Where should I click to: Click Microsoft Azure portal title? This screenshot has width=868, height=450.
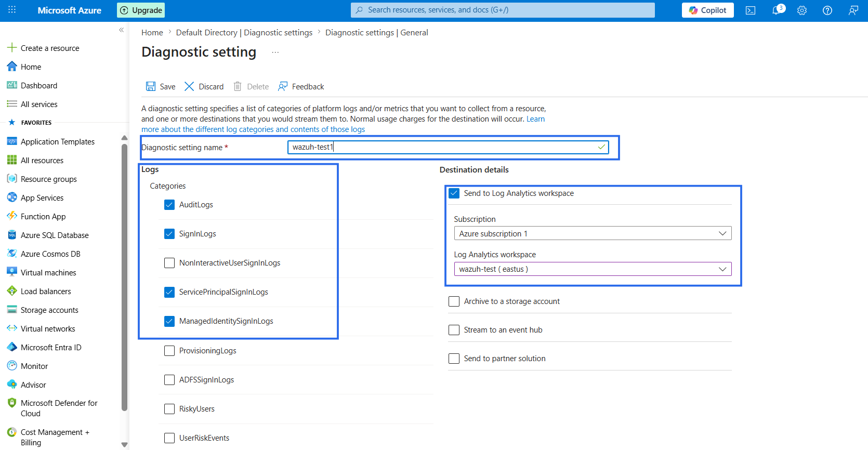tap(70, 10)
